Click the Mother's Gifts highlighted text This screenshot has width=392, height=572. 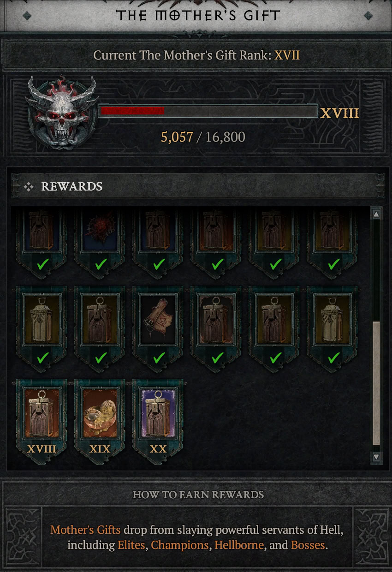[85, 530]
